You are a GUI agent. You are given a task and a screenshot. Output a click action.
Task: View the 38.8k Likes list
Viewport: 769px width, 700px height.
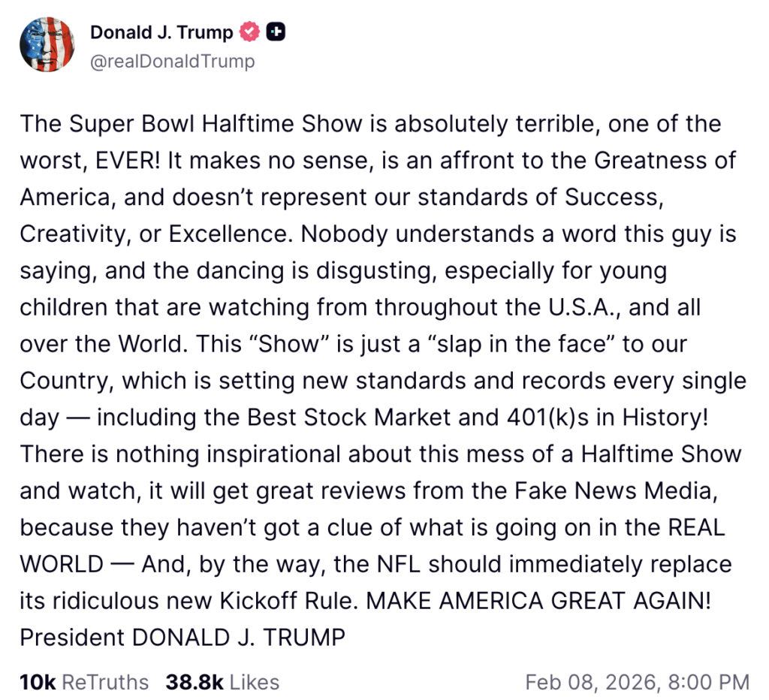point(222,682)
